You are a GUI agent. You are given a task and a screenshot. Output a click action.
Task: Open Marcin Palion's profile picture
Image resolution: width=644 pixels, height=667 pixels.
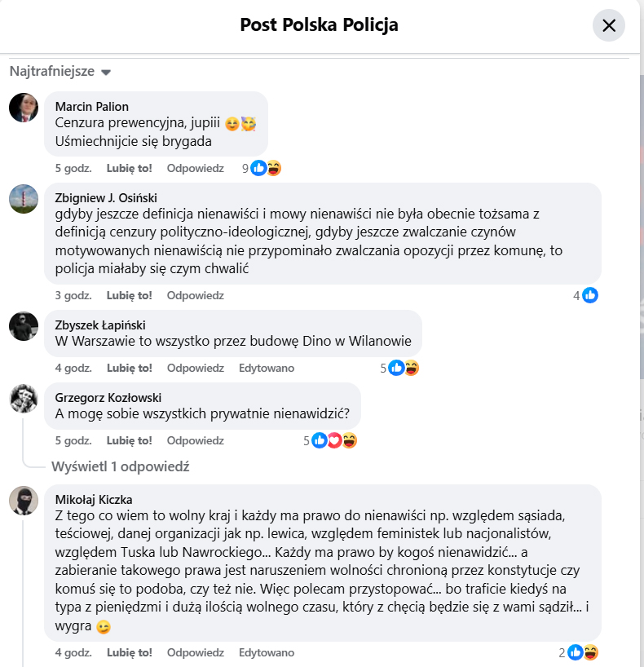(x=23, y=107)
